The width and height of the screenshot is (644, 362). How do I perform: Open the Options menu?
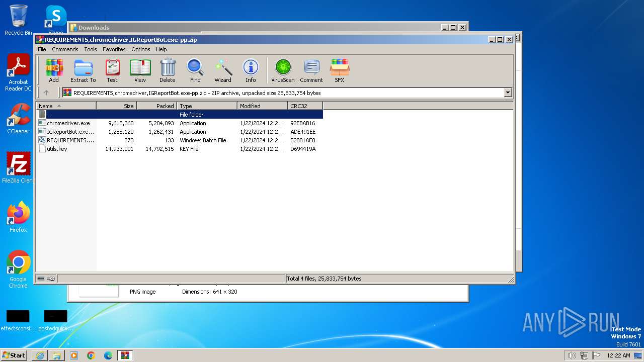pyautogui.click(x=141, y=49)
